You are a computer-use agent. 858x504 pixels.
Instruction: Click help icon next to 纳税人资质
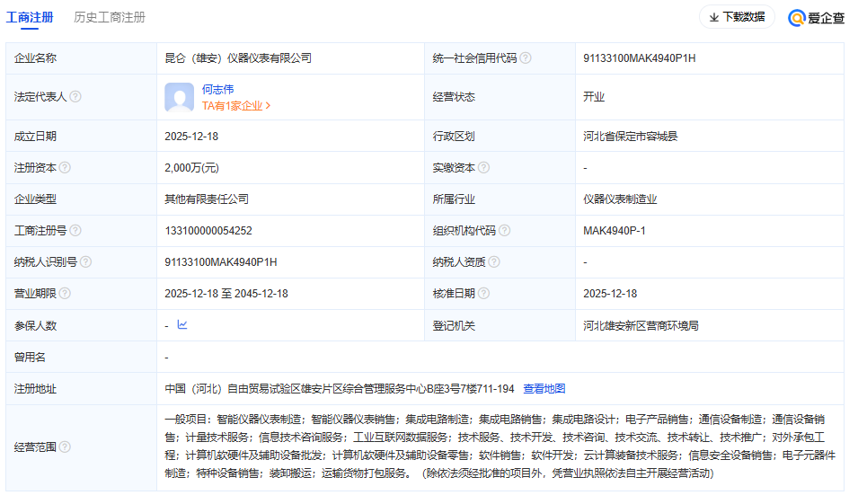[x=494, y=262]
